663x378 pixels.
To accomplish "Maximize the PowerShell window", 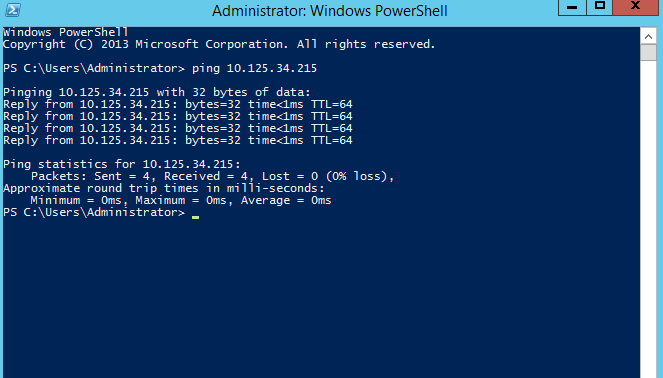I will click(599, 7).
